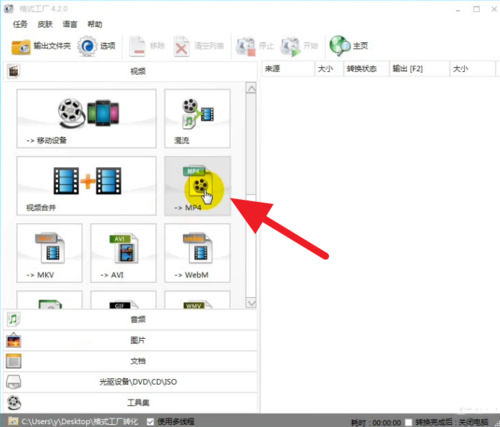Enable 转换完成后 关闭电脑 checkbox
The height and width of the screenshot is (427, 500).
point(408,422)
